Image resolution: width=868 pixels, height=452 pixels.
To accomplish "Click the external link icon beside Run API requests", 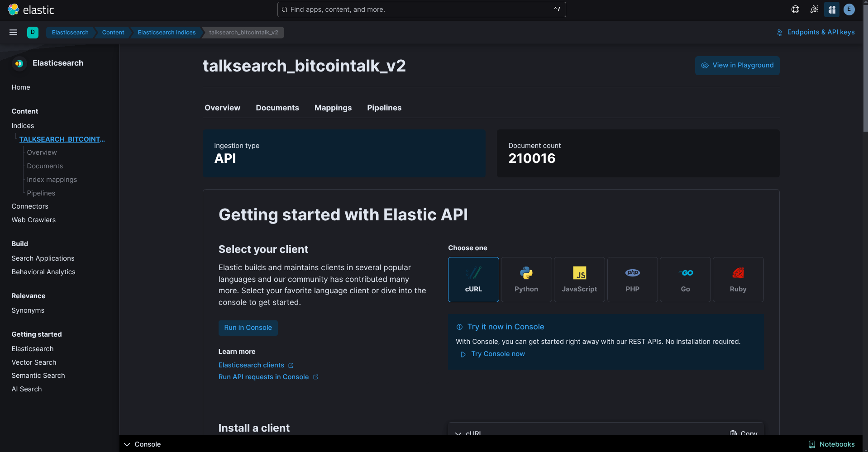I will [316, 377].
